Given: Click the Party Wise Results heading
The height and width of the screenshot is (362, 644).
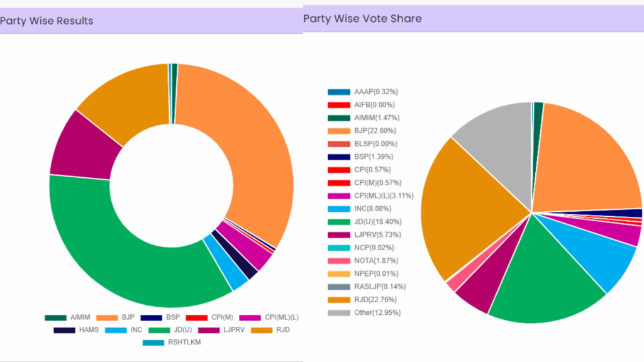Looking at the screenshot, I should (x=47, y=21).
